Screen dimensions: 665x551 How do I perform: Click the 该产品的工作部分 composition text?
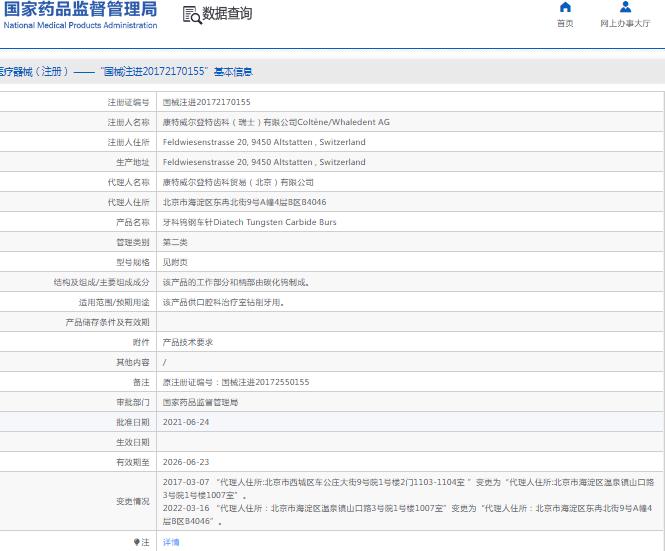click(x=236, y=282)
